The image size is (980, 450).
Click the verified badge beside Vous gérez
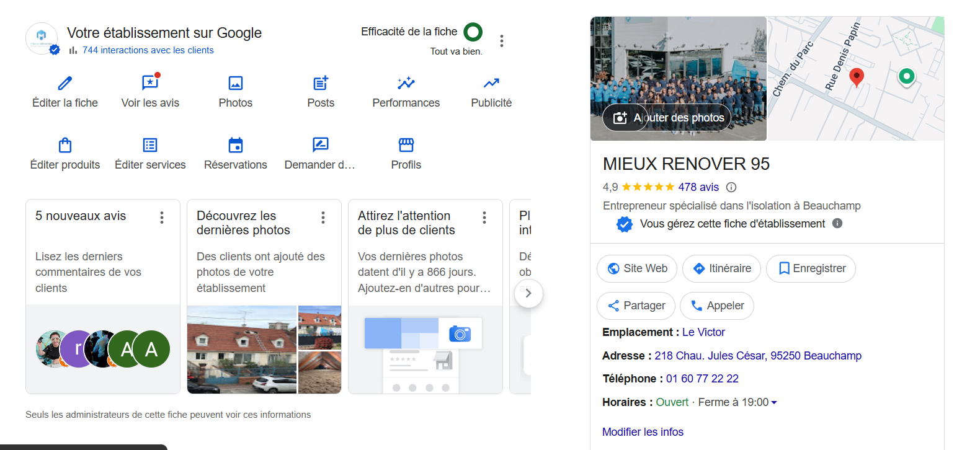(625, 224)
